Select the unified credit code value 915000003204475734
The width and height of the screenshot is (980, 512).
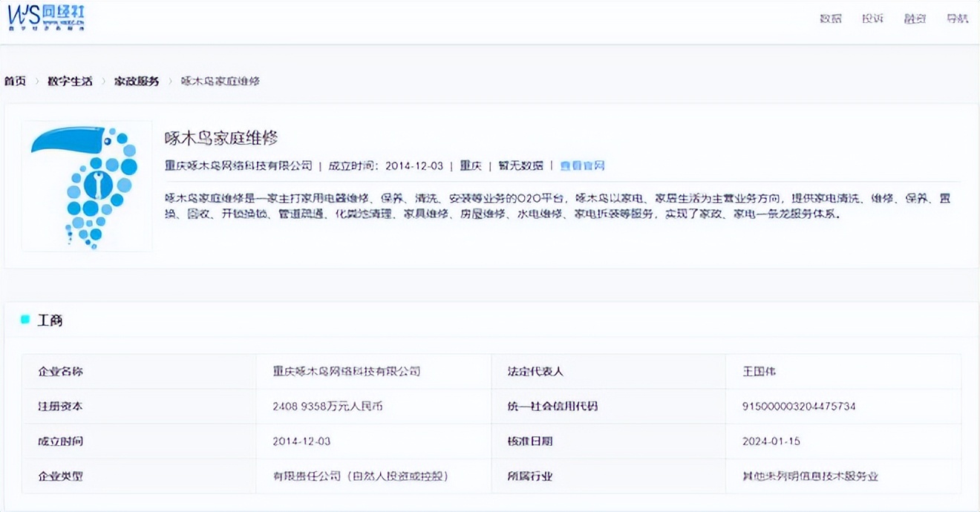coord(800,406)
